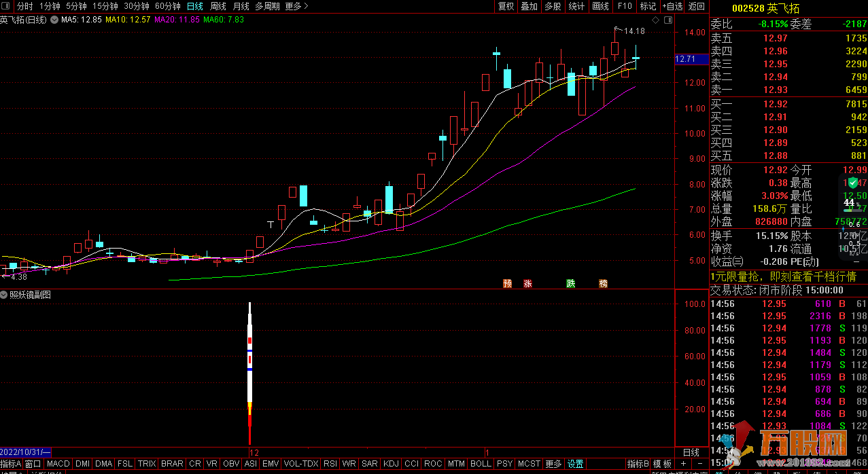Viewport: 868px width, 474px height.
Task: Click the 12 month marker on the timeline
Action: coord(254,452)
